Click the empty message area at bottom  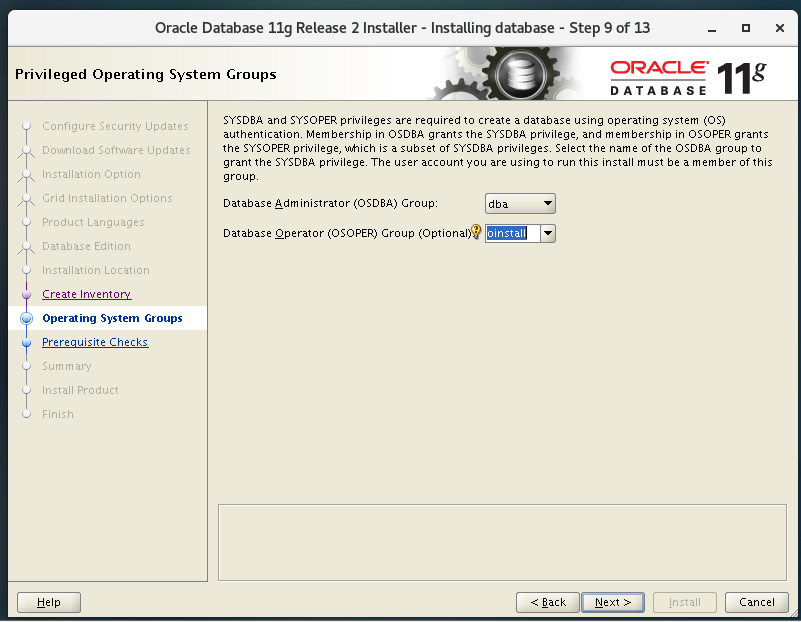point(502,542)
